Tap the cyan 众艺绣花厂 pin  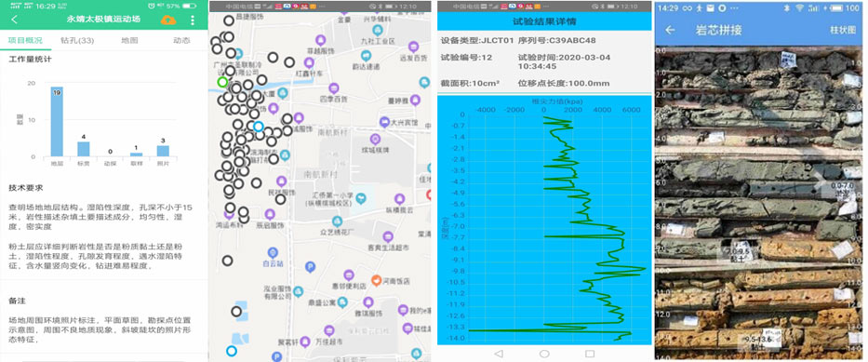337,221
